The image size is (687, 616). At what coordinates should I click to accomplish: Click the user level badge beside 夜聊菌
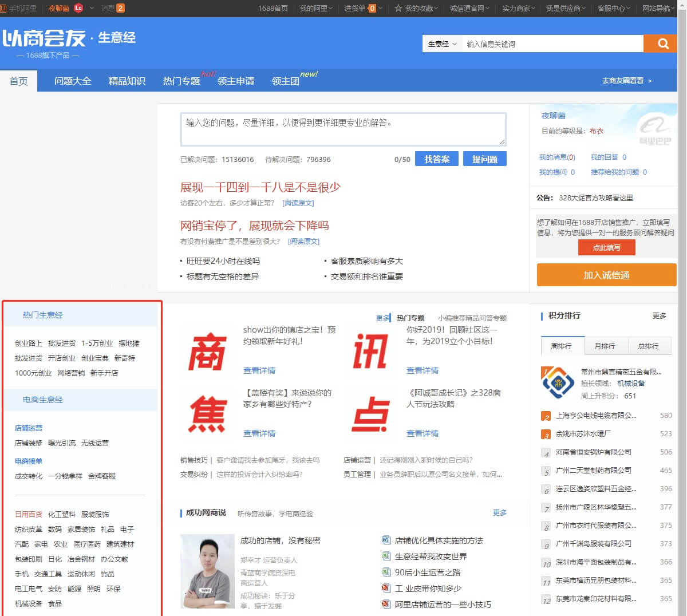78,8
